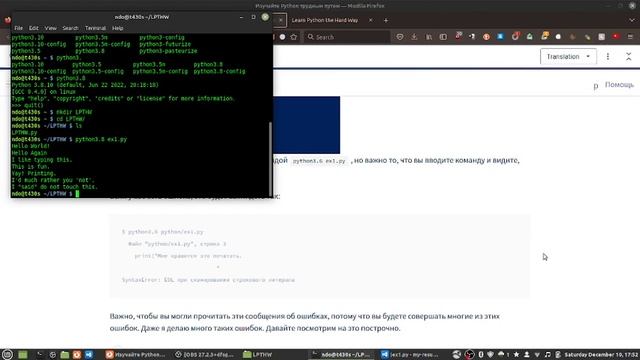The width and height of the screenshot is (640, 360).
Task: Click the red YouTube extension icon in Firefox toolbar
Action: tap(616, 36)
